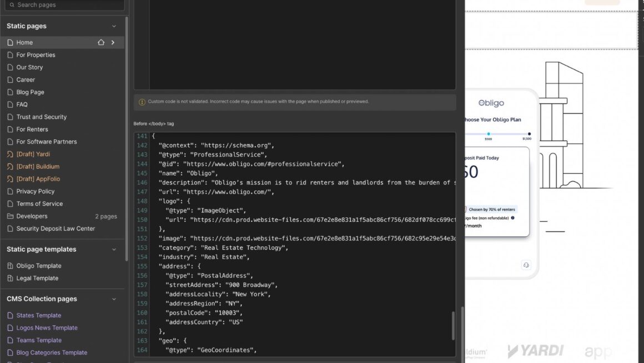Click the Developers folder icon
644x363 pixels.
[x=10, y=216]
